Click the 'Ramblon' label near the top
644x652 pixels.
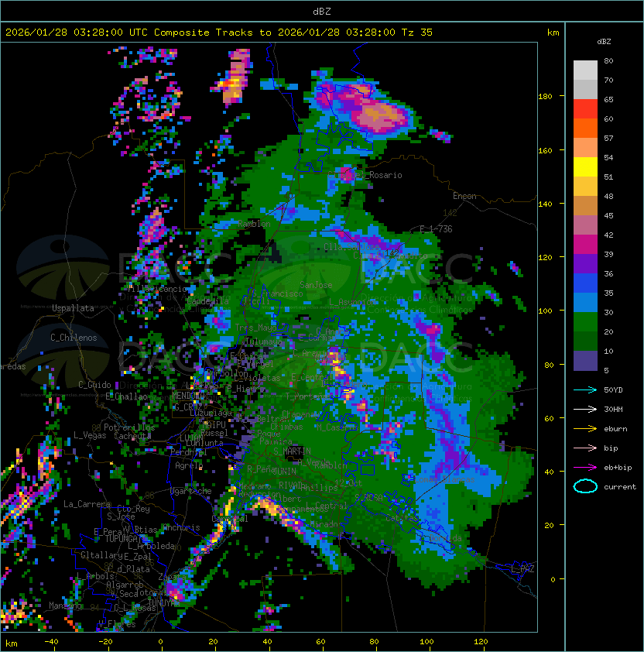coord(254,224)
